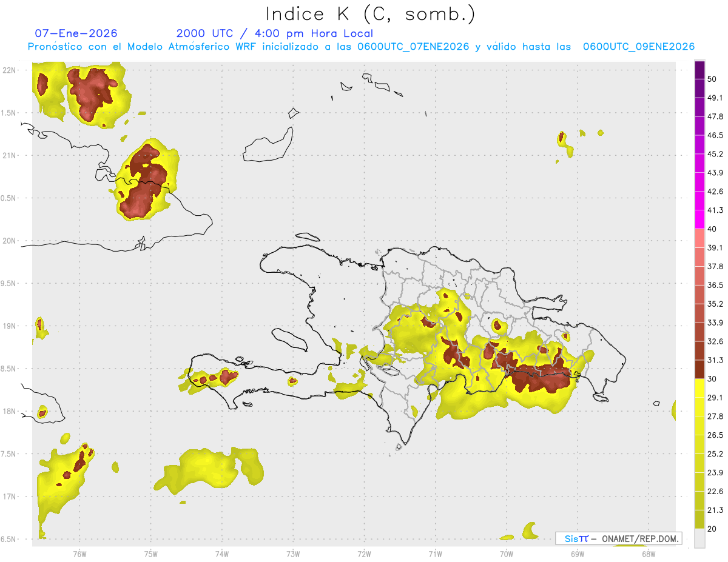Click "2000 UTC / 4:00 pm Hora Local"
The image size is (728, 562).
[x=275, y=33]
